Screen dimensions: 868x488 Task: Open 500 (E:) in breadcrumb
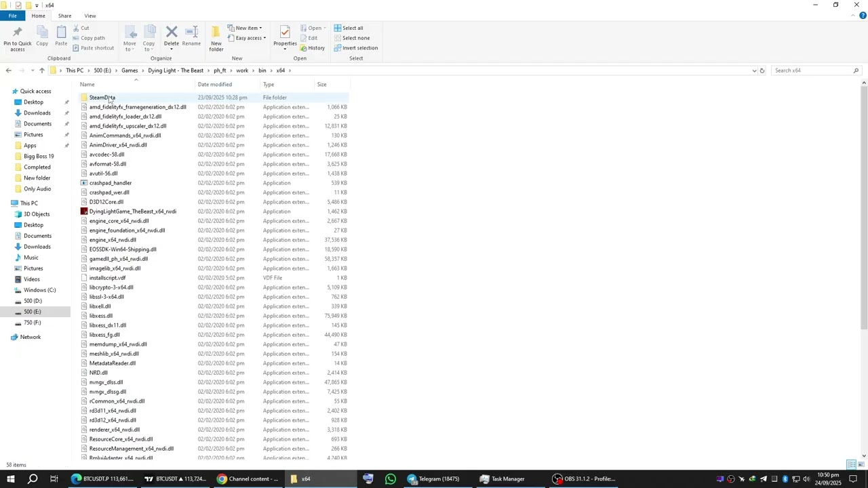(102, 70)
